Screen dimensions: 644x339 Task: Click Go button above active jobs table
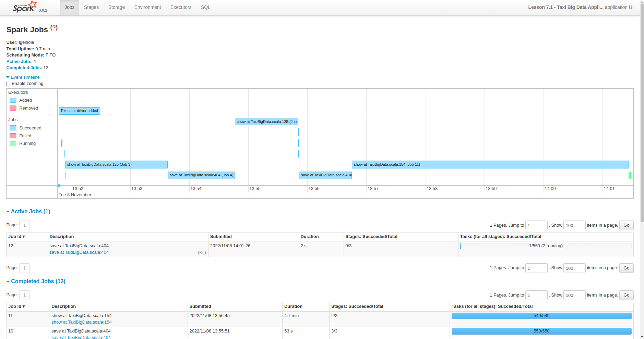(626, 225)
